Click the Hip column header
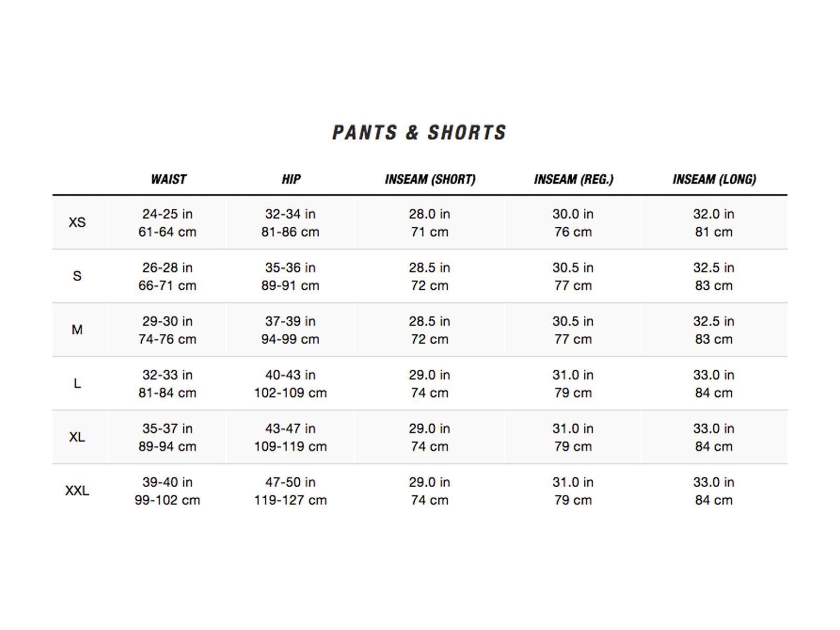Screen dimensions: 840x630 point(291,180)
